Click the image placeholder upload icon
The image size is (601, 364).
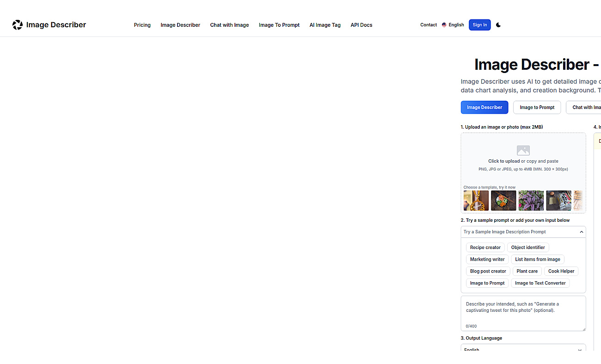tap(523, 151)
